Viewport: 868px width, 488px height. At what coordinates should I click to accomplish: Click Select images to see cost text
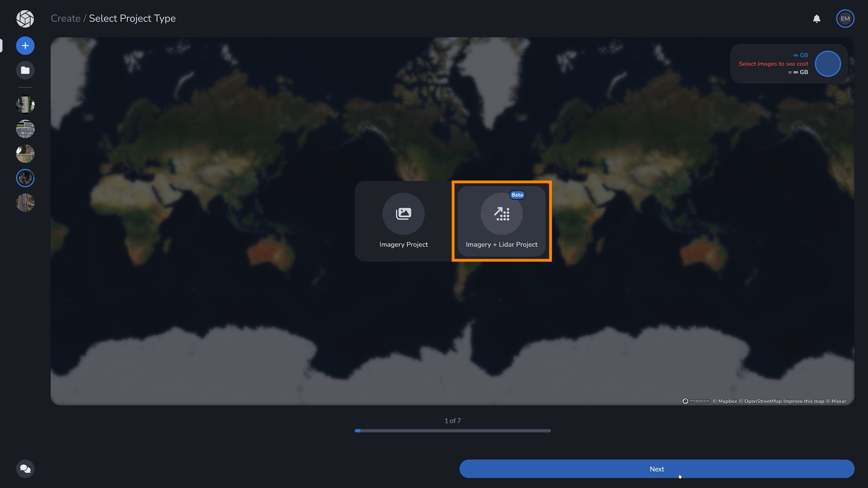pyautogui.click(x=773, y=64)
